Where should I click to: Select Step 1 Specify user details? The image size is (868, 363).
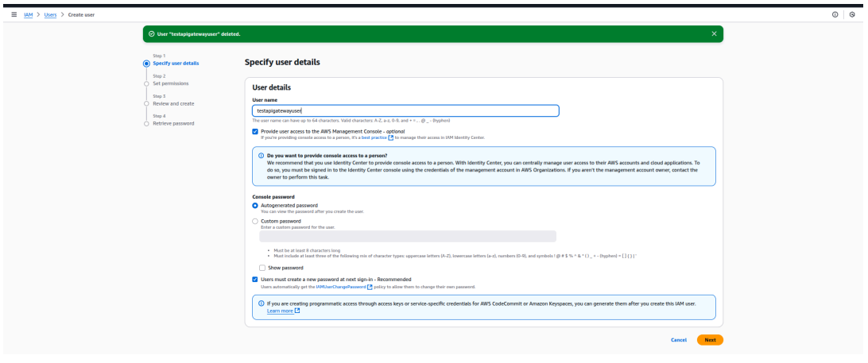pyautogui.click(x=176, y=63)
